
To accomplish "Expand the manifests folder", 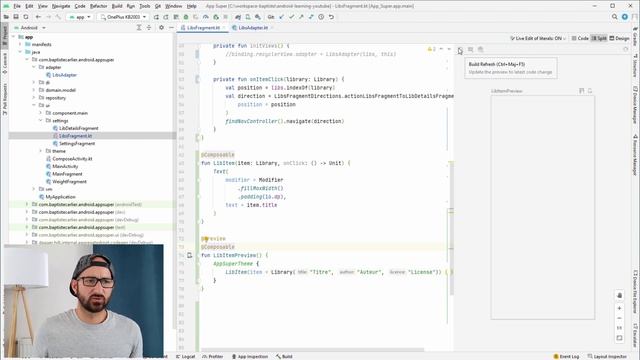I will point(20,44).
